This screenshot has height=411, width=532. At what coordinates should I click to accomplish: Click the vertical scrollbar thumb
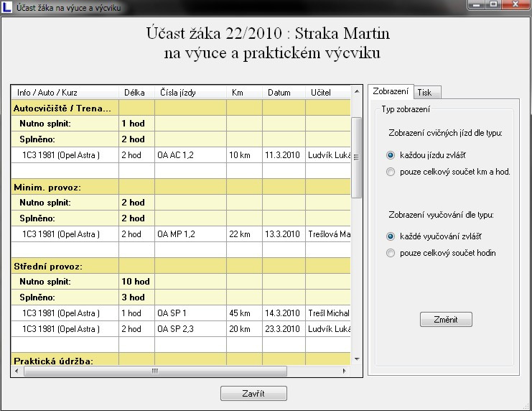pos(356,157)
